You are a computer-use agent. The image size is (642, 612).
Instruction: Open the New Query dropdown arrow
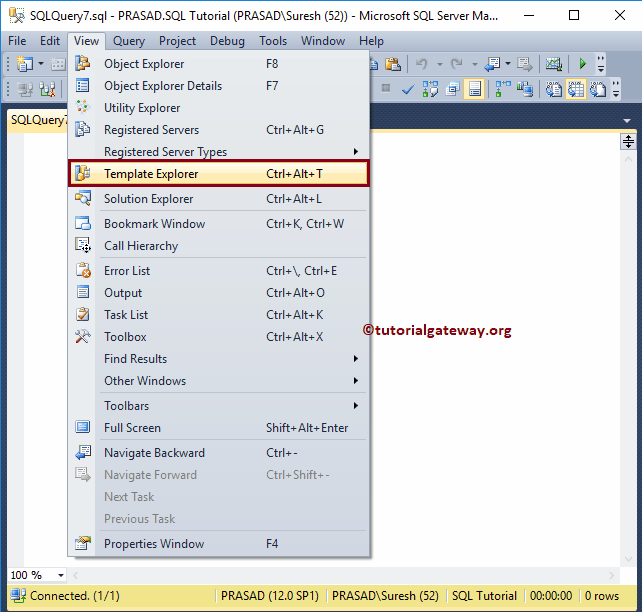41,64
